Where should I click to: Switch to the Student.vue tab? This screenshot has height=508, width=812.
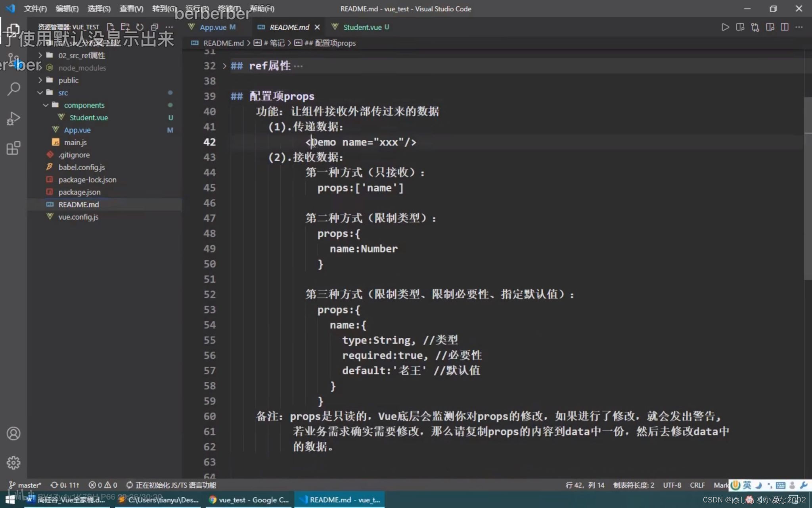[362, 27]
